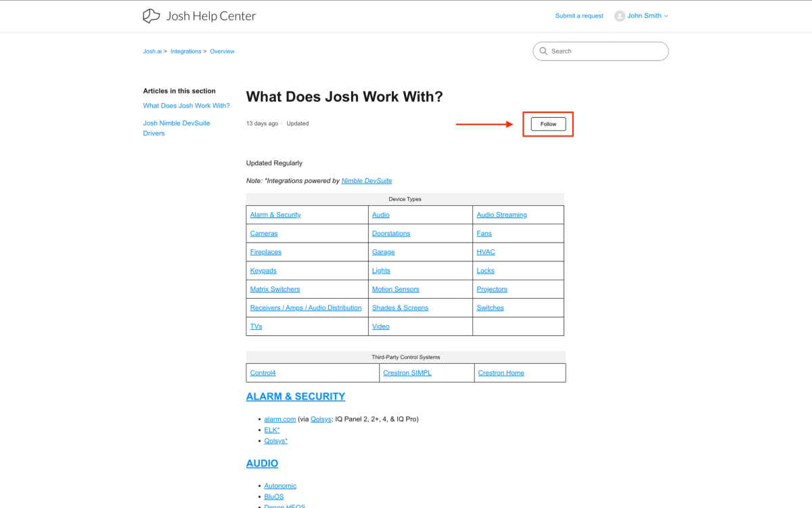Open Submit a request link
Screen dimensions: 812x508
[579, 16]
